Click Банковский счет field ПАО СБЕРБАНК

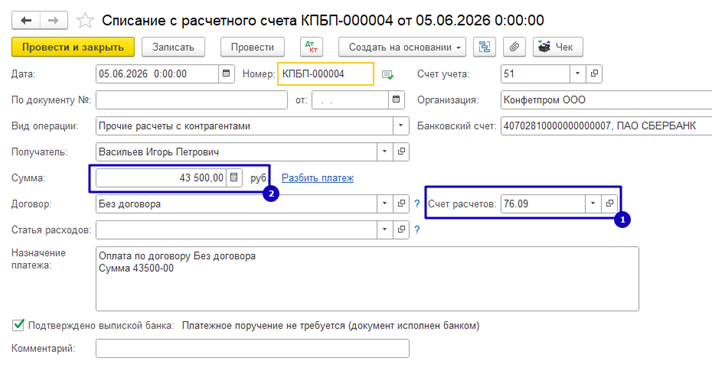click(606, 126)
